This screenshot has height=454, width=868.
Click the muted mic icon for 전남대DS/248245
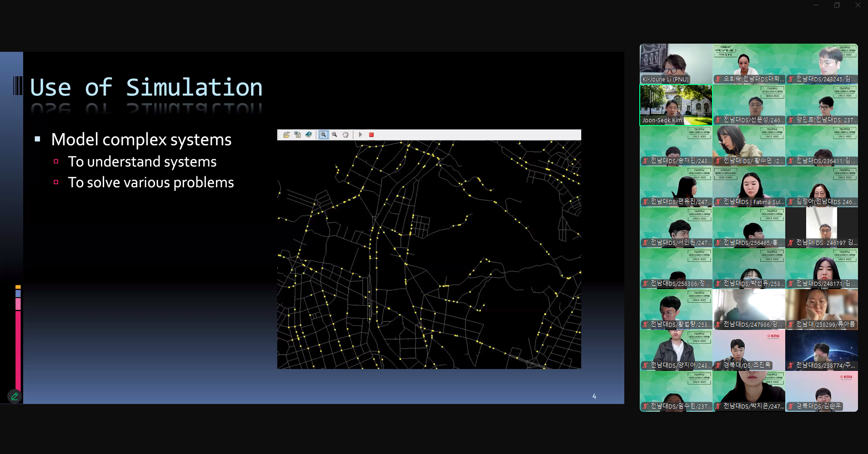coord(791,79)
